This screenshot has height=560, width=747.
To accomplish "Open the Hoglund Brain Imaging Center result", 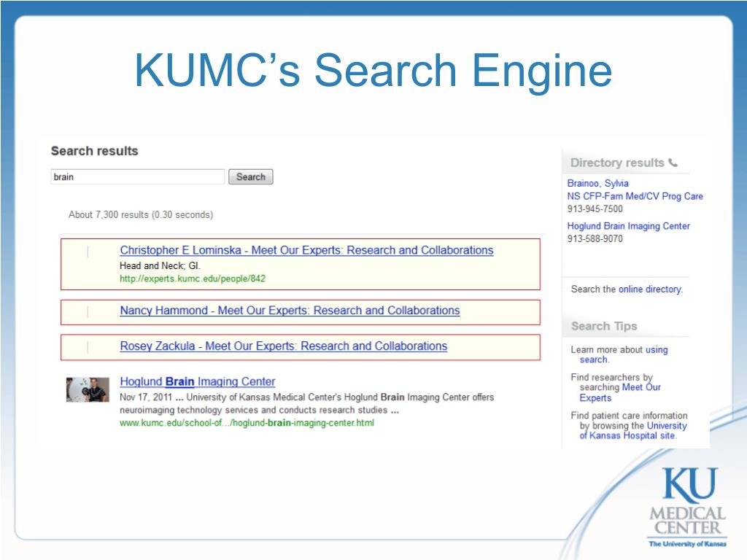I will tap(198, 381).
